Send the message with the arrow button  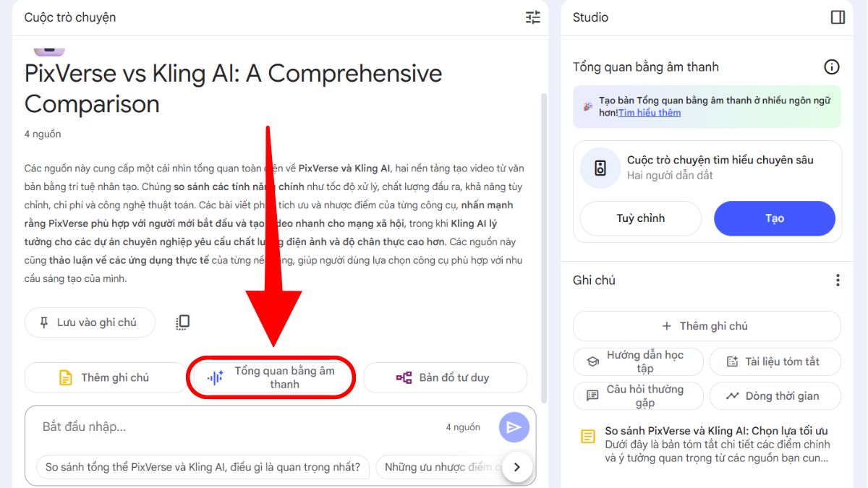(x=514, y=427)
